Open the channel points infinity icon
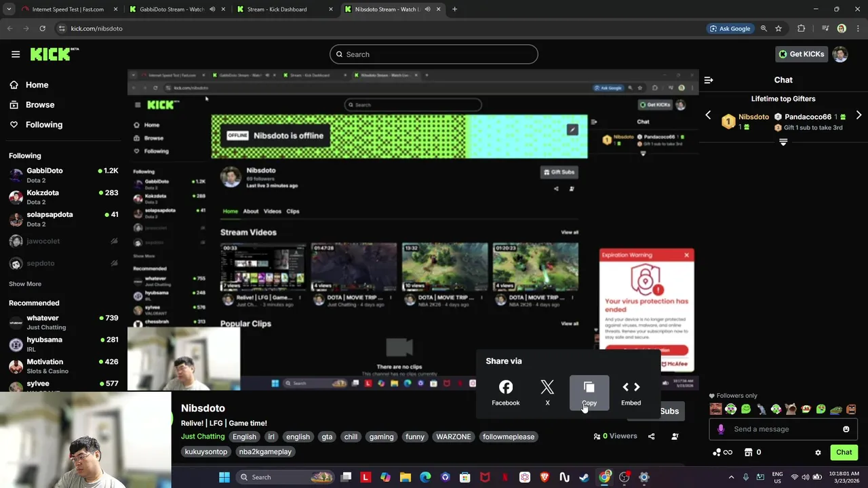Viewport: 868px width, 488px height. (722, 452)
